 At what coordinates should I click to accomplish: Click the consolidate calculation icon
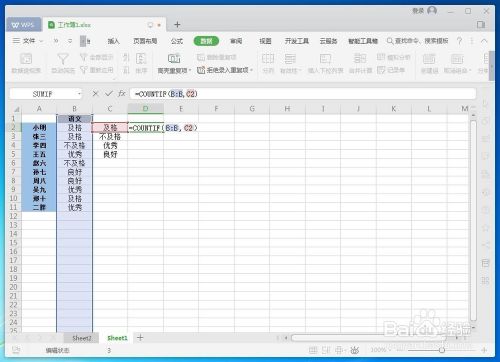tap(360, 59)
